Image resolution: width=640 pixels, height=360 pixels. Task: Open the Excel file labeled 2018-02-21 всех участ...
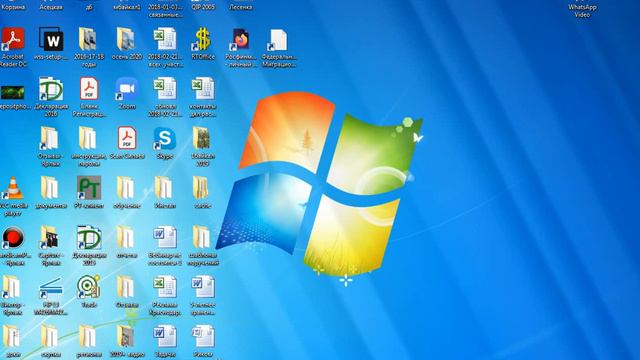[x=164, y=39]
